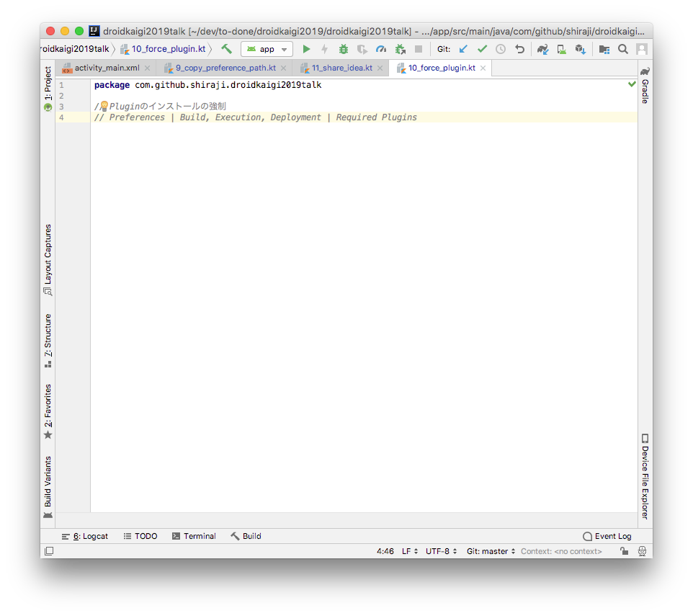The height and width of the screenshot is (616, 693).
Task: Open the TODO tool window
Action: click(140, 536)
